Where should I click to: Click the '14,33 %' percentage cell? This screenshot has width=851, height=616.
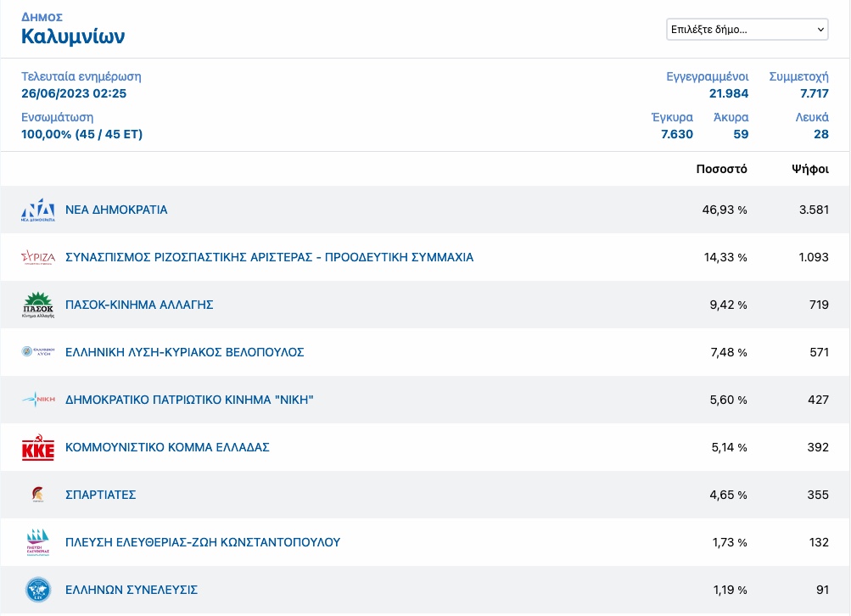pyautogui.click(x=725, y=257)
